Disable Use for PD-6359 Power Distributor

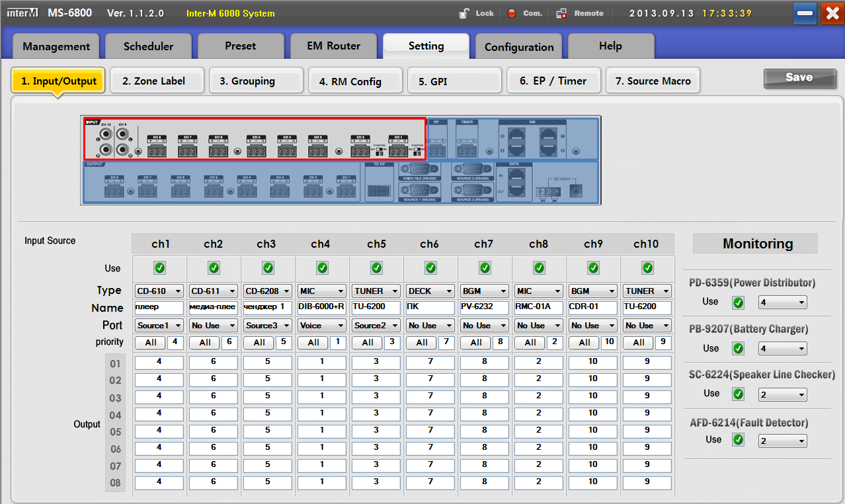[739, 303]
